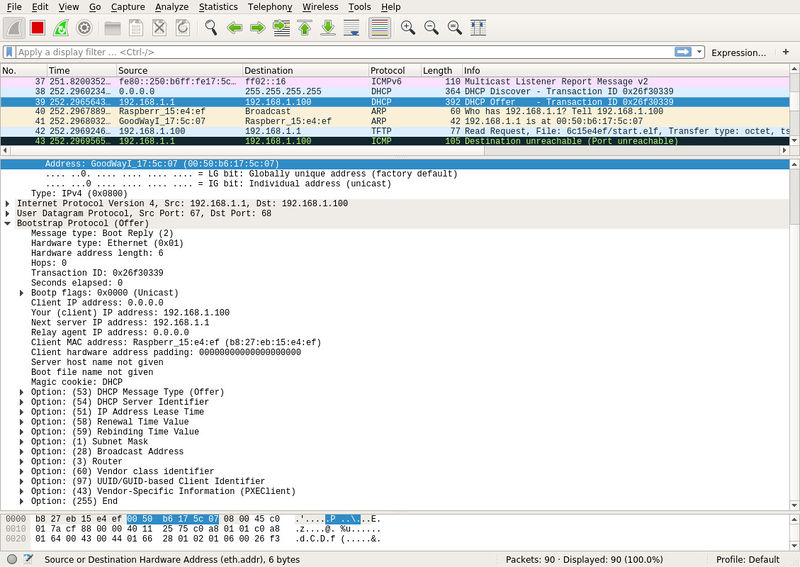Expand Option (51) IP Address Lease Time
Screen dimensions: 800x567
coord(21,412)
